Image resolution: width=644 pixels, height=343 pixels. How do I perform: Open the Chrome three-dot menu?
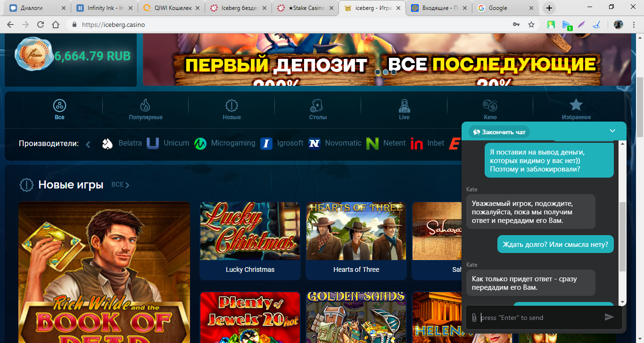(634, 24)
